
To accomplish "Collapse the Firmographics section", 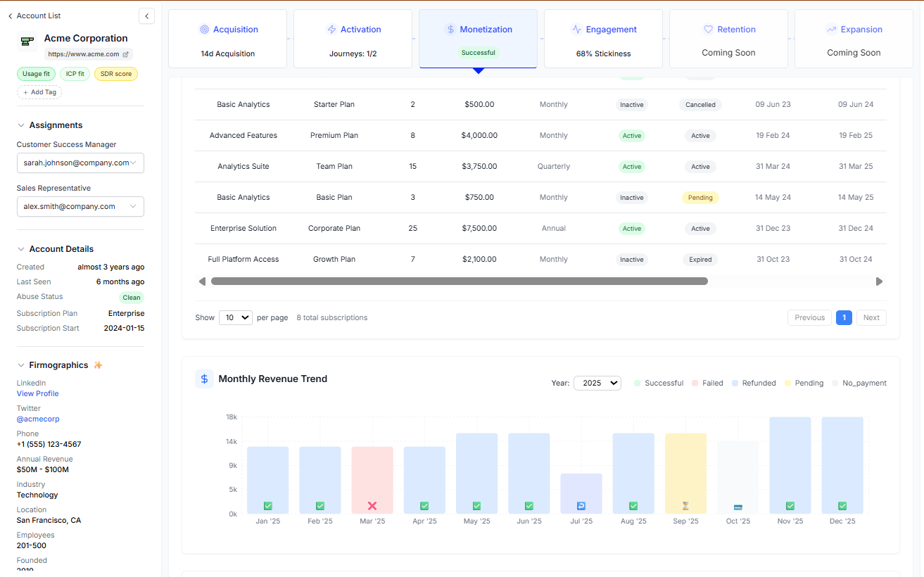I will pos(19,364).
